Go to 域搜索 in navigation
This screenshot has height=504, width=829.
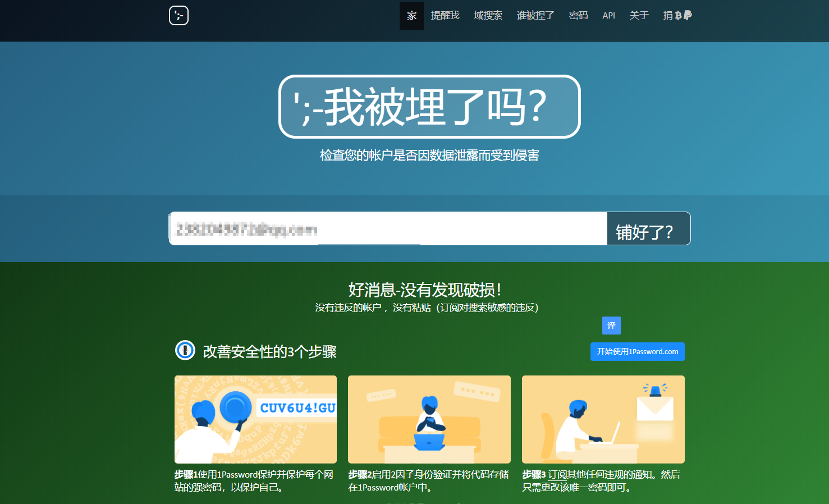point(488,16)
